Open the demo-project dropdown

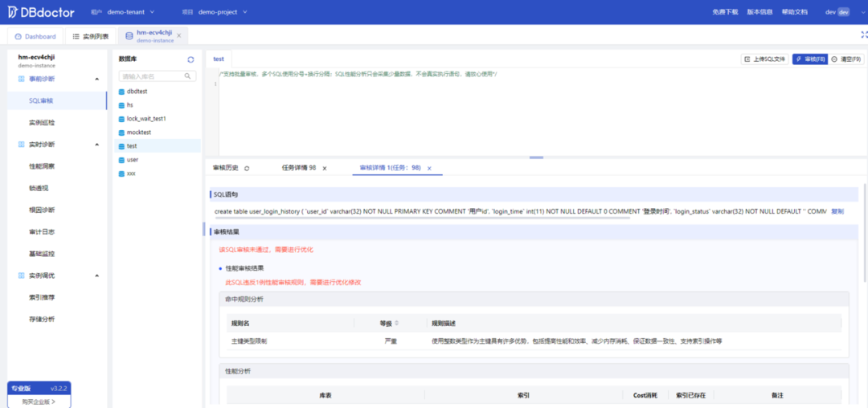click(223, 11)
